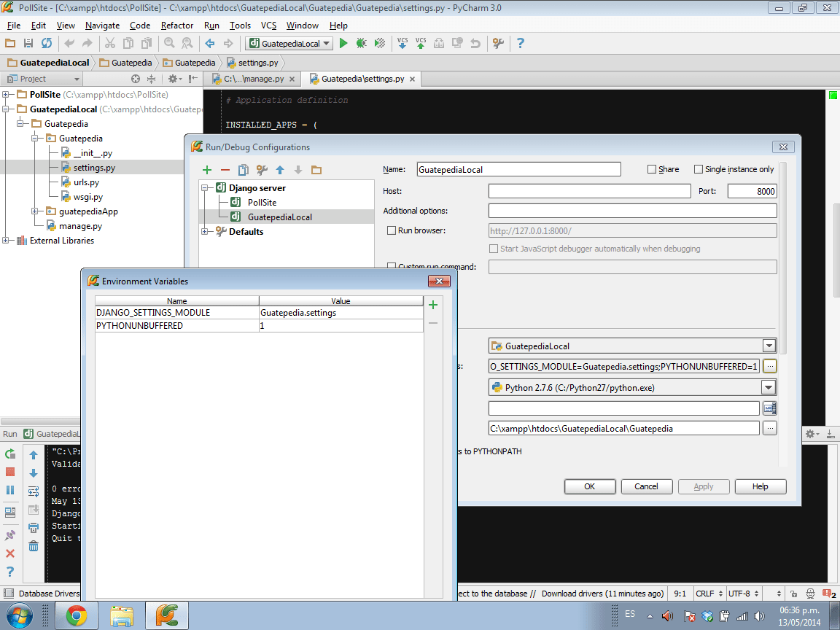Stop the running server with red square
Image resolution: width=840 pixels, height=630 pixels.
[11, 472]
